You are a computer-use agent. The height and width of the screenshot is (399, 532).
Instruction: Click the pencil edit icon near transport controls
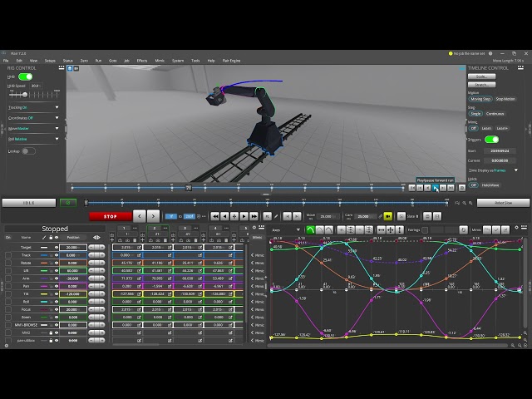276,216
